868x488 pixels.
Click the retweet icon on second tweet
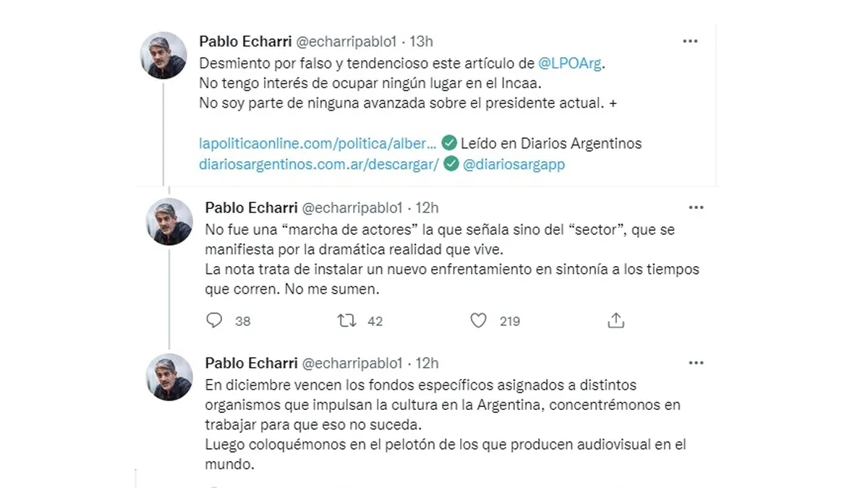[x=347, y=320]
